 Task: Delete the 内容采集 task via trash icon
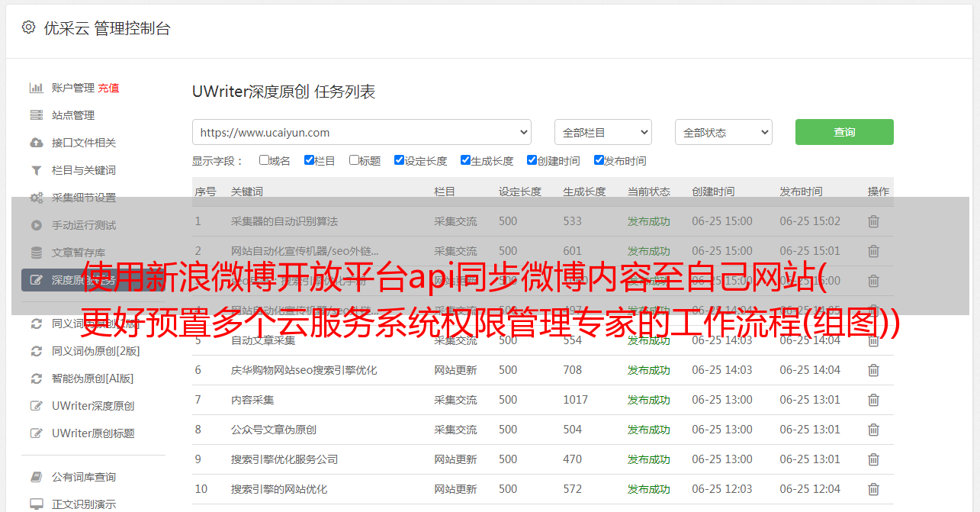(873, 400)
